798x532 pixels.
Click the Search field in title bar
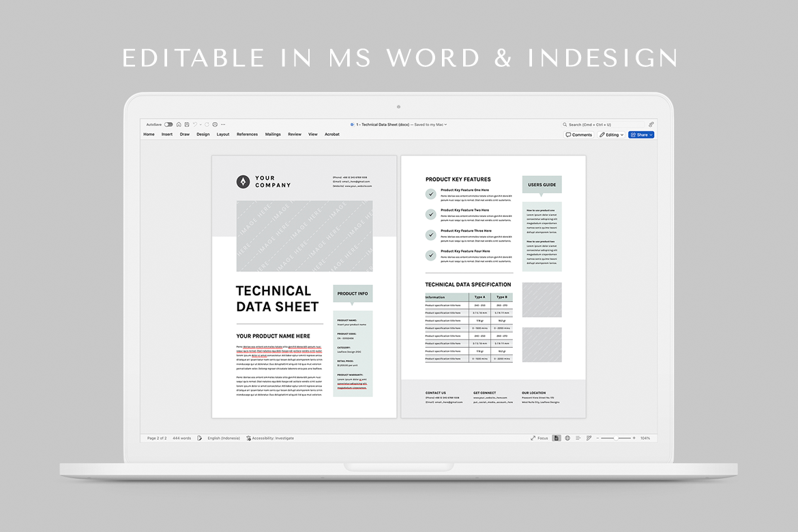click(600, 125)
